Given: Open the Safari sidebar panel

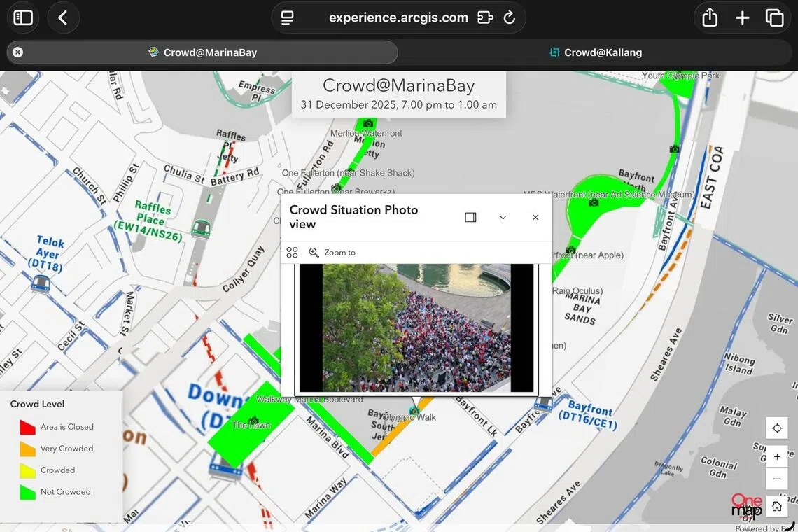Looking at the screenshot, I should coord(23,17).
